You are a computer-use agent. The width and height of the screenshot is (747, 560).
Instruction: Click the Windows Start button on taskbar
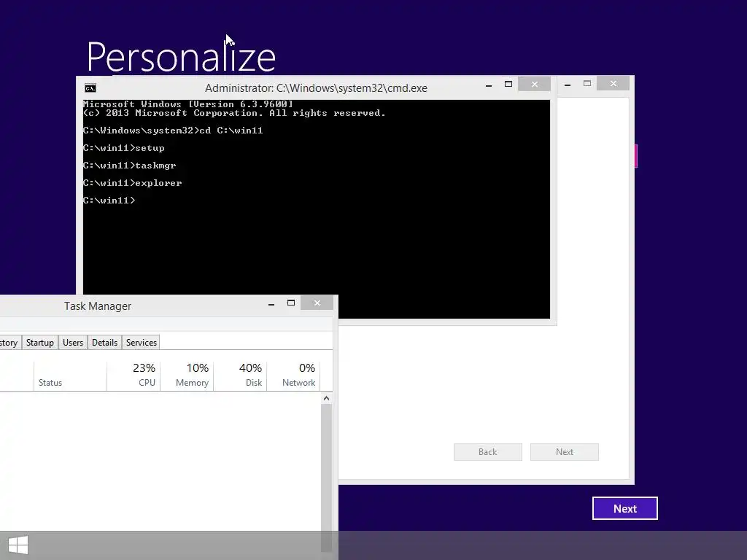tap(18, 545)
